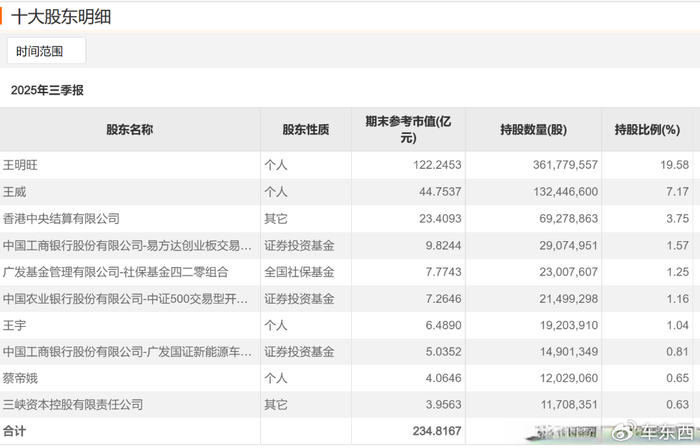Open 中国工商银行-广发国证新能源车 fund entry
The image size is (700, 448).
[x=127, y=352]
